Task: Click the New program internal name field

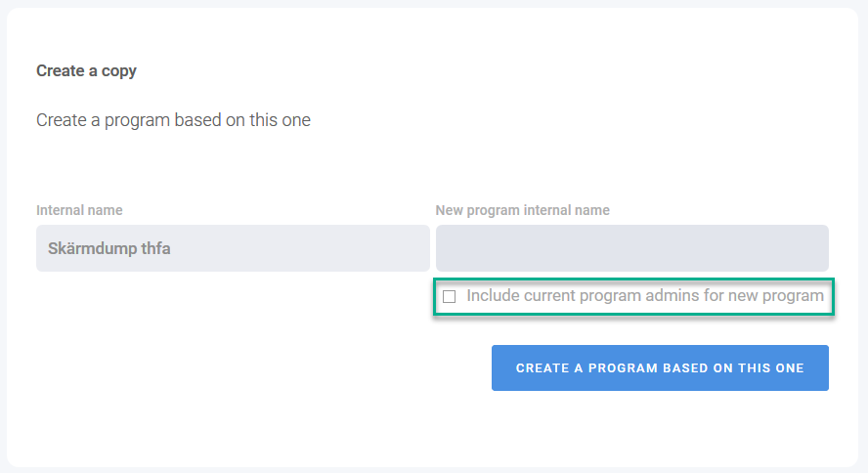Action: click(x=631, y=248)
